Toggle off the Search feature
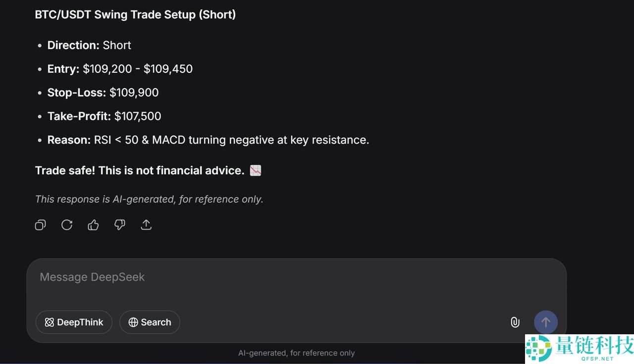Screen dimensions: 634x364 (x=150, y=322)
